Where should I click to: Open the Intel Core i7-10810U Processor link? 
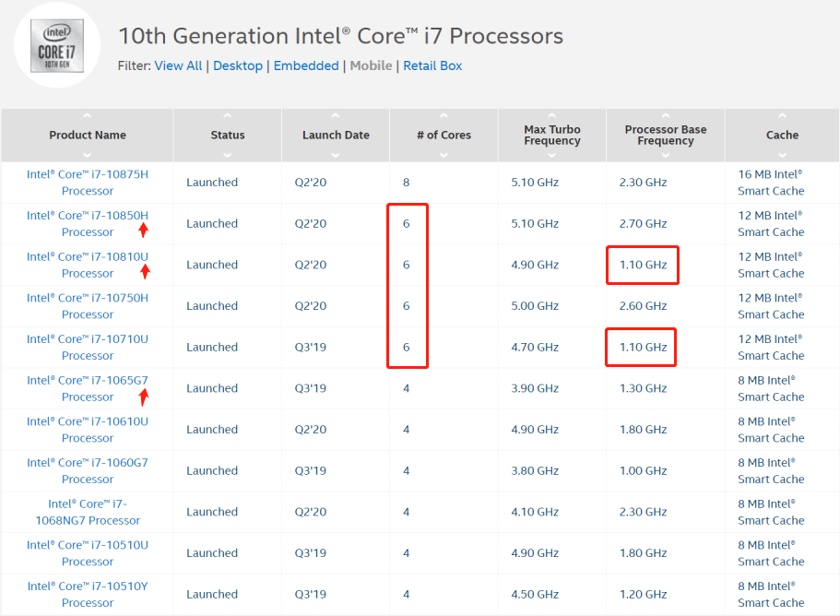tap(88, 266)
